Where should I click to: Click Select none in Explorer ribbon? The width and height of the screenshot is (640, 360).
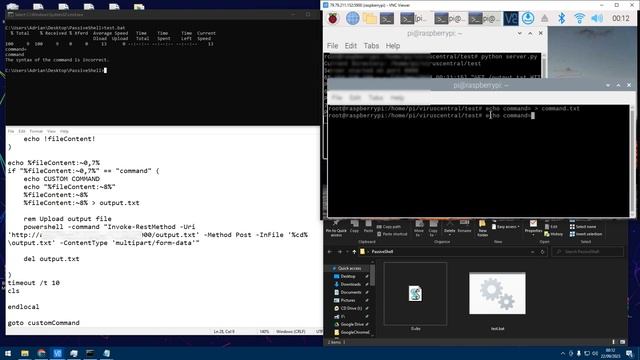(583, 227)
